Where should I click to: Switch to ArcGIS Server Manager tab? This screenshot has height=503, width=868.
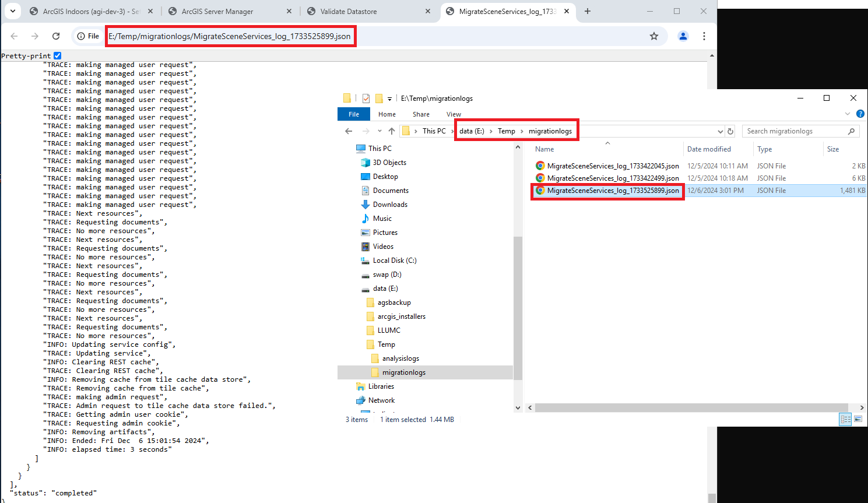(217, 12)
